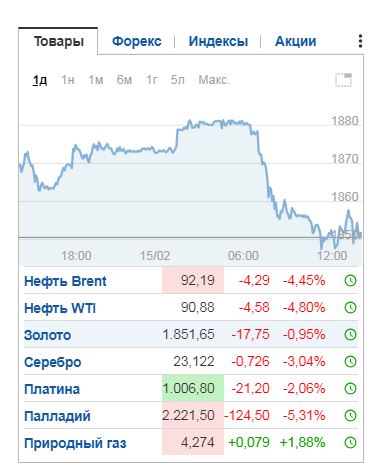Click clock icon in Серебро row
Viewport: 378px width, 476px height.
[350, 361]
